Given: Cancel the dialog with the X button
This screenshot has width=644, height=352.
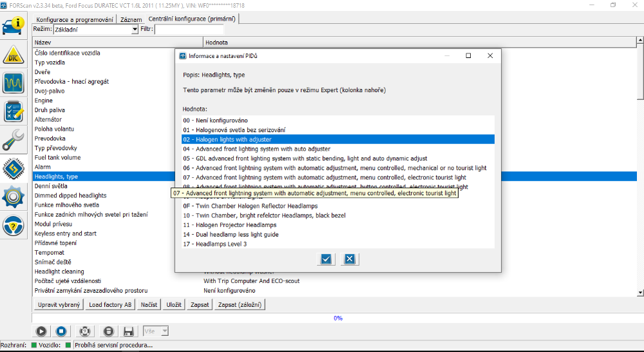Looking at the screenshot, I should click(349, 259).
